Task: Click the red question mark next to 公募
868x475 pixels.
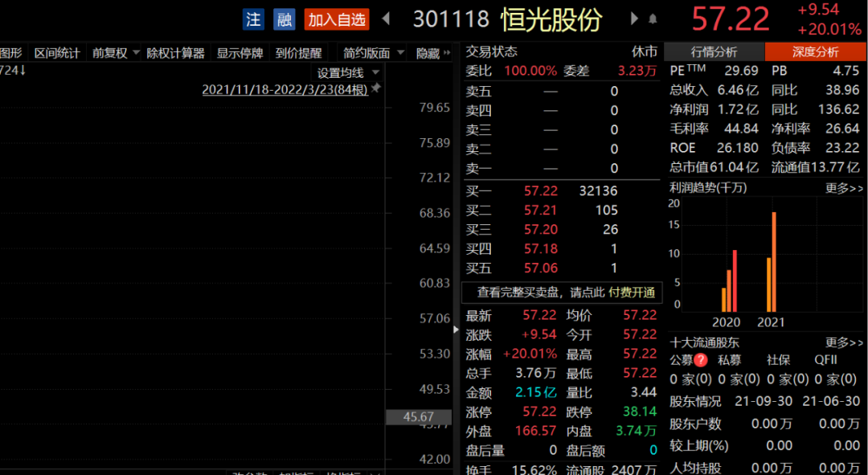Action: click(700, 360)
